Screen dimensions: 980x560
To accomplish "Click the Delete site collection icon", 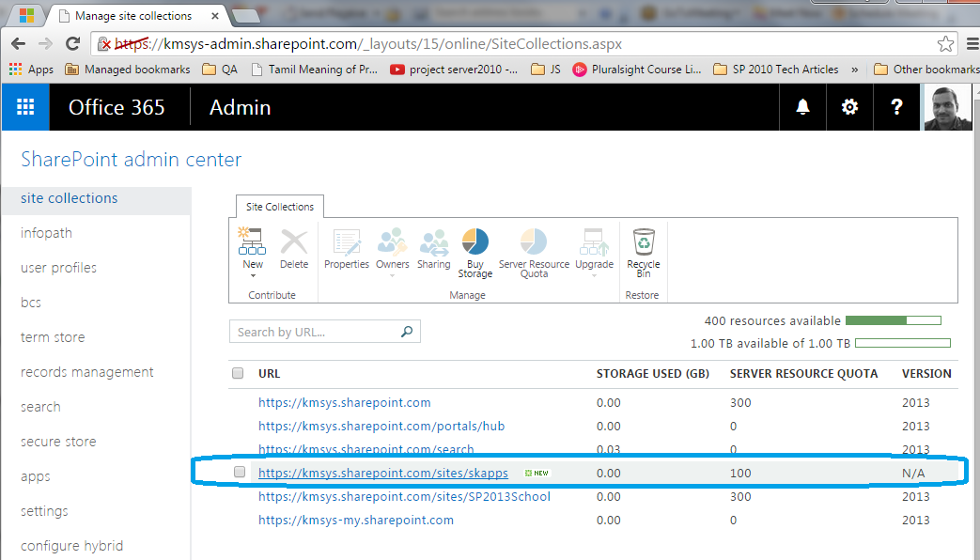I will 294,241.
